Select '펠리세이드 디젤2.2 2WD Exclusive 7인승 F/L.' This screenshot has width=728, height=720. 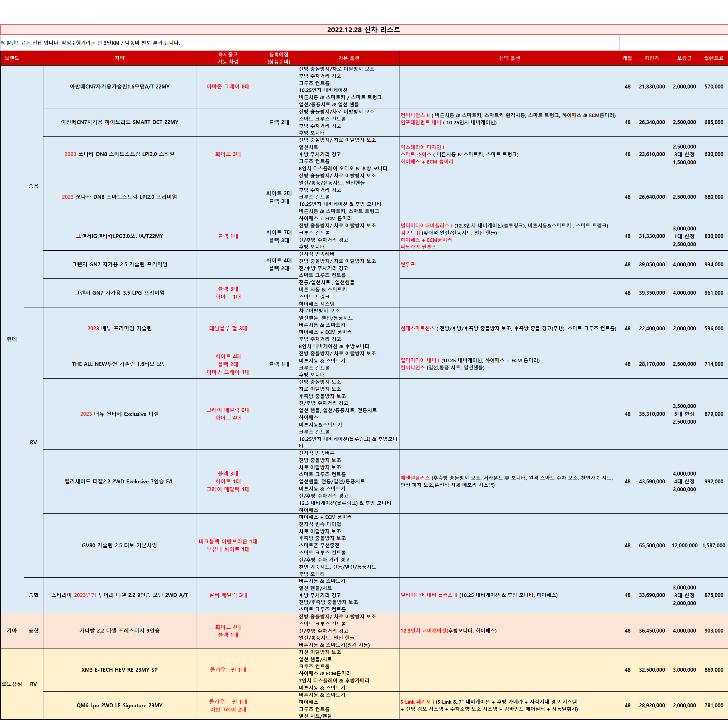click(x=119, y=482)
